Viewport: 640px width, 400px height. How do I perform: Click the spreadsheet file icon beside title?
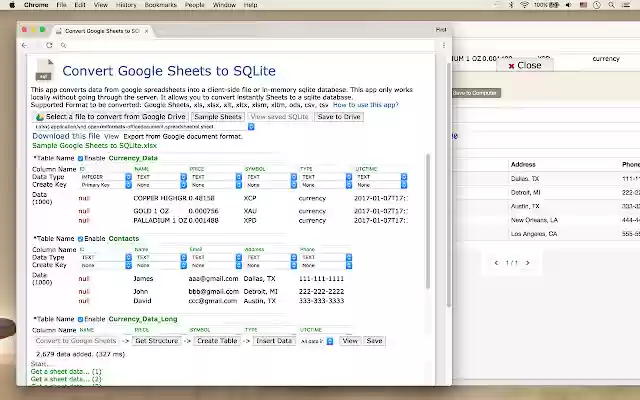[x=44, y=70]
